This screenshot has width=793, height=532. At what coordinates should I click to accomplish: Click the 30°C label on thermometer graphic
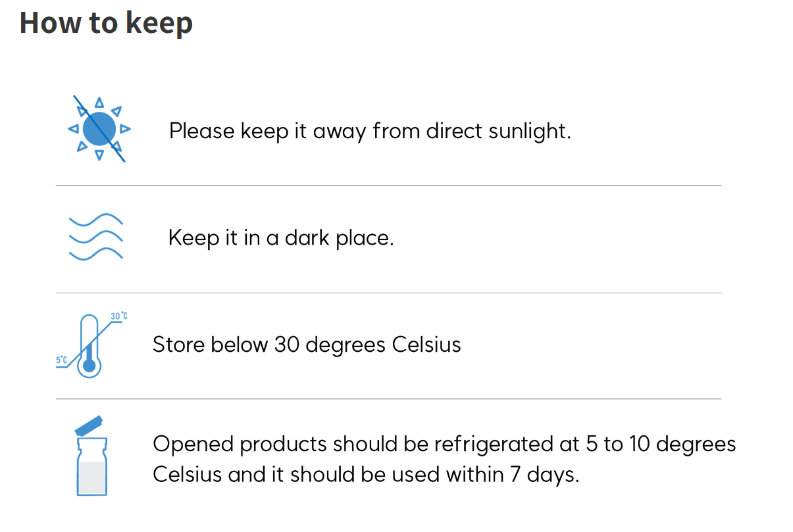pos(118,316)
